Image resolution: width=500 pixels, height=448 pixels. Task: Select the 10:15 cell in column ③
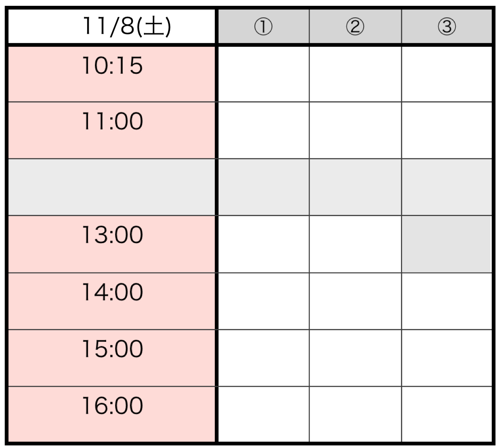pyautogui.click(x=447, y=74)
